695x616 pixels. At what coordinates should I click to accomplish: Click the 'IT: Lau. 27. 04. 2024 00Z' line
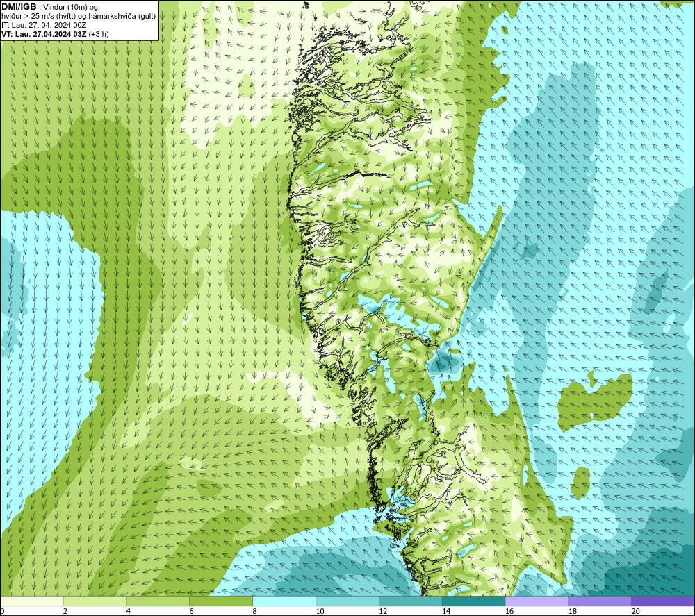(44, 25)
